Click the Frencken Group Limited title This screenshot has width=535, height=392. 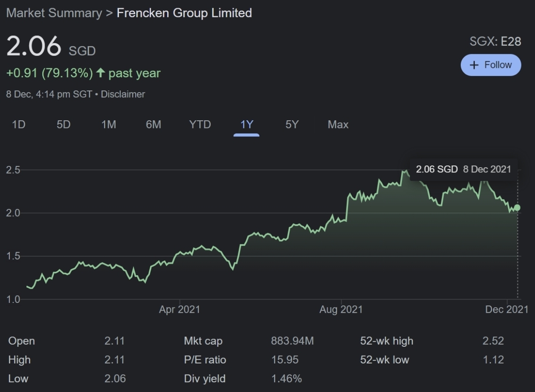(184, 13)
